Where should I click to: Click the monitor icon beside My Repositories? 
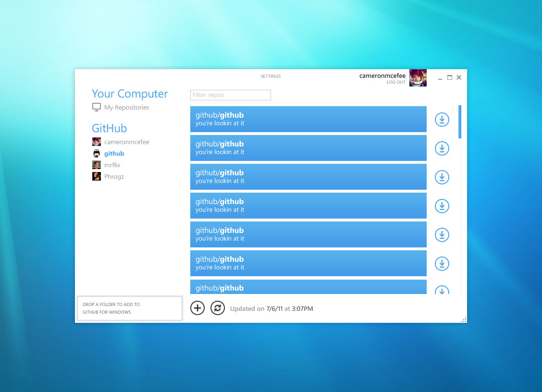click(x=97, y=107)
